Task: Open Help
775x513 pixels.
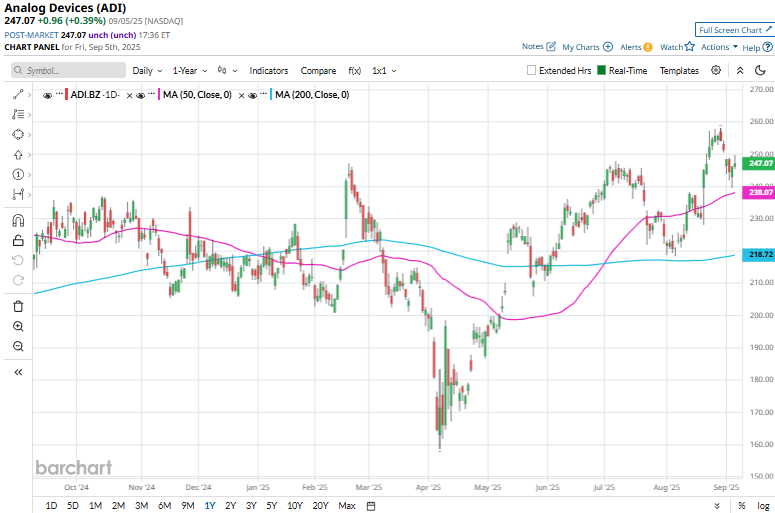Action: (x=757, y=47)
